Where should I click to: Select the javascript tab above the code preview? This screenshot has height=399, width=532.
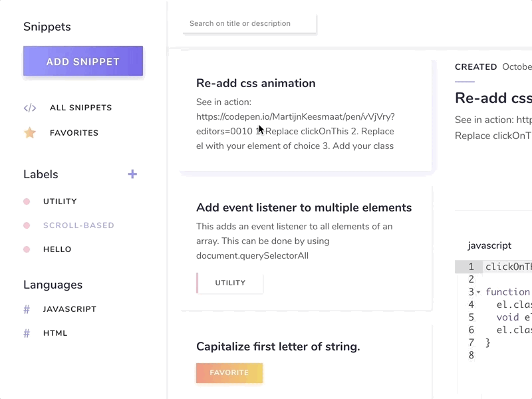pos(489,245)
